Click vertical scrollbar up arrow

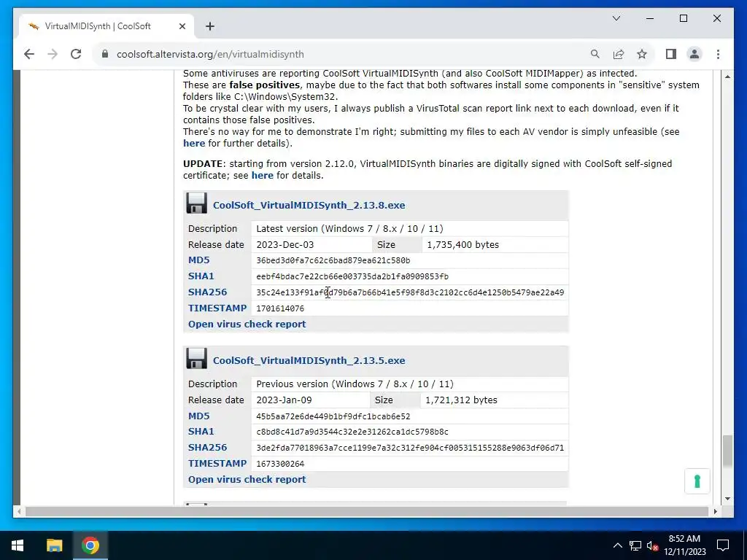coord(727,77)
